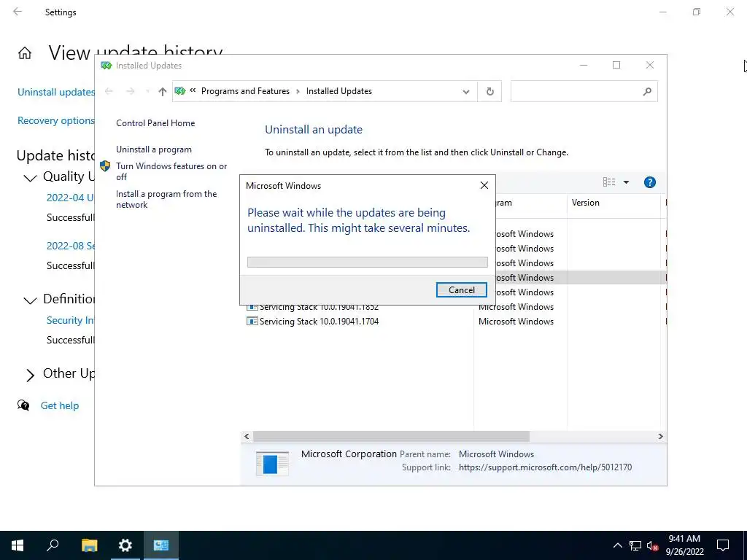This screenshot has height=560, width=747.
Task: Click the Servicing Stack 10.0.19041.1852 row
Action: (x=454, y=307)
